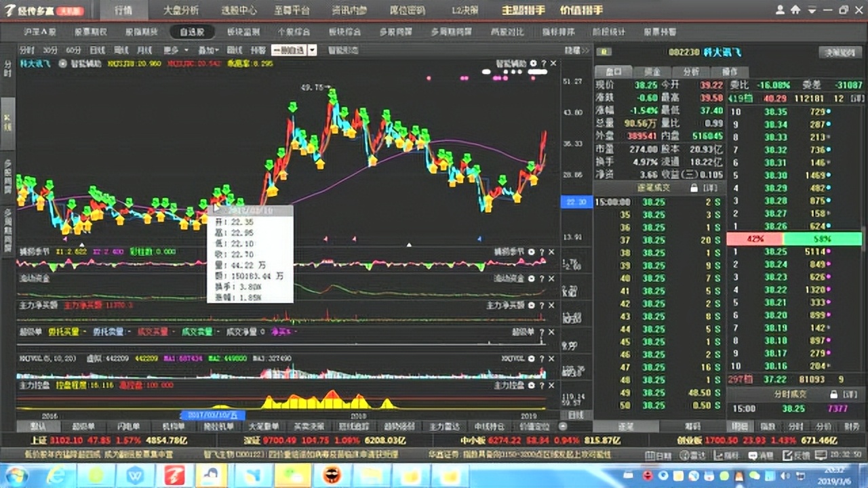Toggle the 成交卖量 line in the 超级单 panel

tap(198, 331)
